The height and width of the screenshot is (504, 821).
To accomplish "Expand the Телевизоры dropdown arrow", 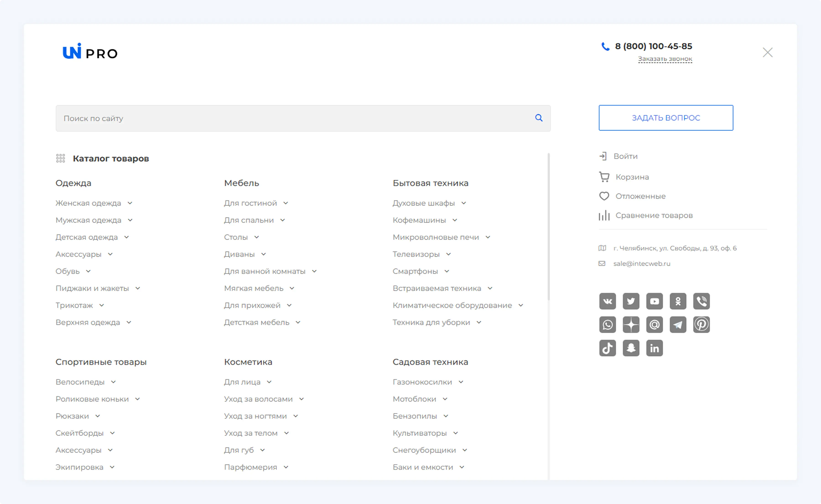I will click(x=448, y=254).
